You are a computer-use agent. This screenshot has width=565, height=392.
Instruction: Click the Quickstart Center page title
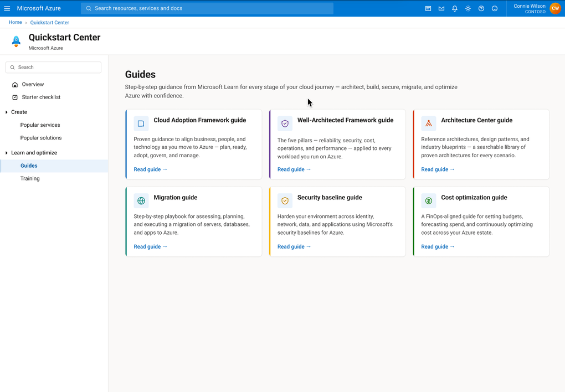(x=64, y=38)
